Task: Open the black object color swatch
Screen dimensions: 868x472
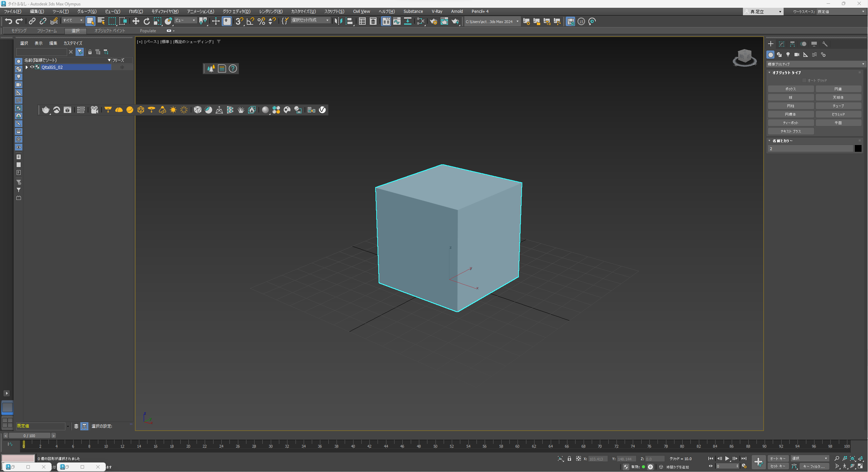Action: click(858, 148)
